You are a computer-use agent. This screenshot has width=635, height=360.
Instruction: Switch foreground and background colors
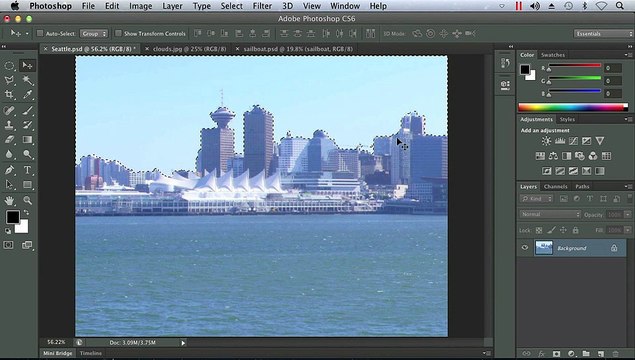pyautogui.click(x=26, y=213)
